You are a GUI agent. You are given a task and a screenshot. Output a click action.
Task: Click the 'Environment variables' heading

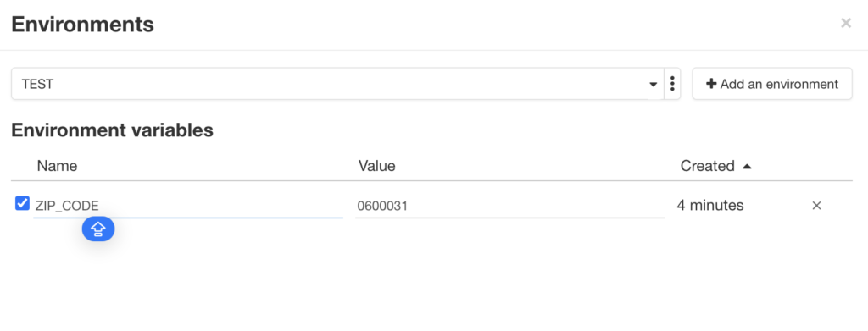113,130
